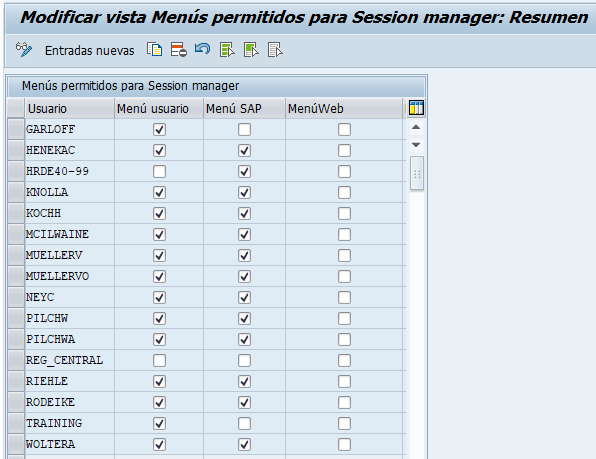Click the select all entries icon
This screenshot has width=596, height=459.
(227, 50)
